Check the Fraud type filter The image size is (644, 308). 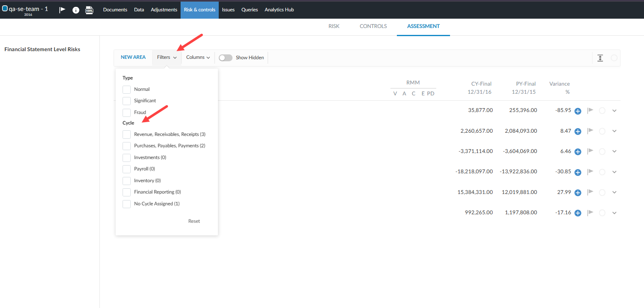pos(127,112)
